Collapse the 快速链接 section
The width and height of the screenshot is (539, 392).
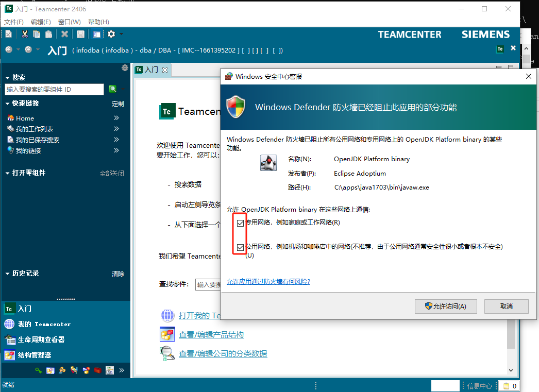(x=7, y=104)
